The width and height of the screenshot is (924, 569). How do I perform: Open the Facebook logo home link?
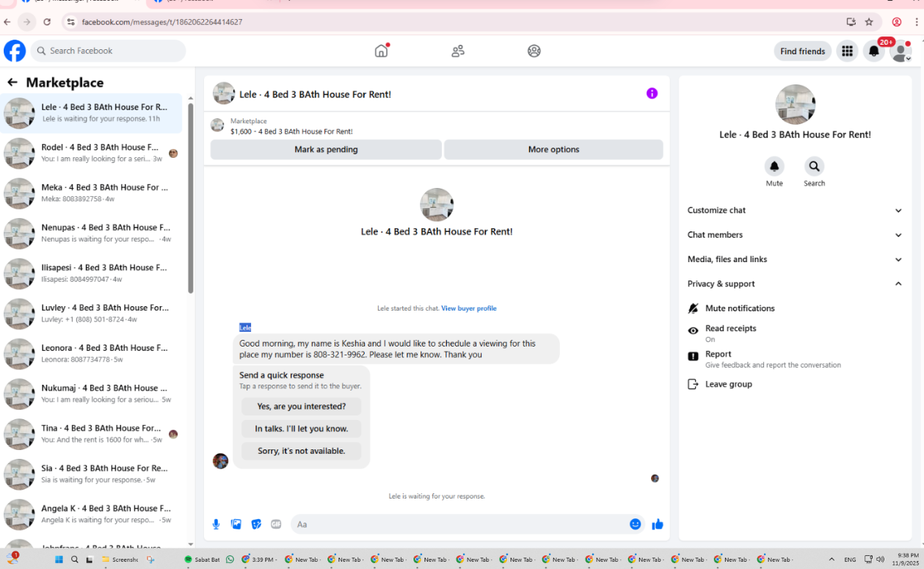(15, 51)
